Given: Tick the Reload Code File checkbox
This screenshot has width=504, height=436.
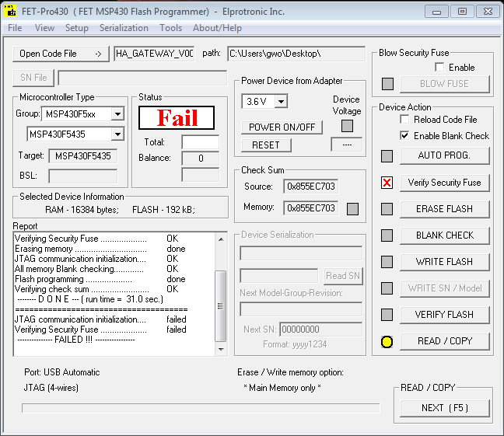Looking at the screenshot, I should tap(404, 119).
